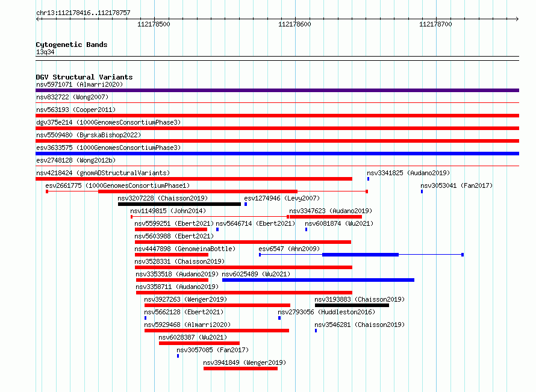
Task: Click ruler position 112178500
Action: [x=154, y=24]
